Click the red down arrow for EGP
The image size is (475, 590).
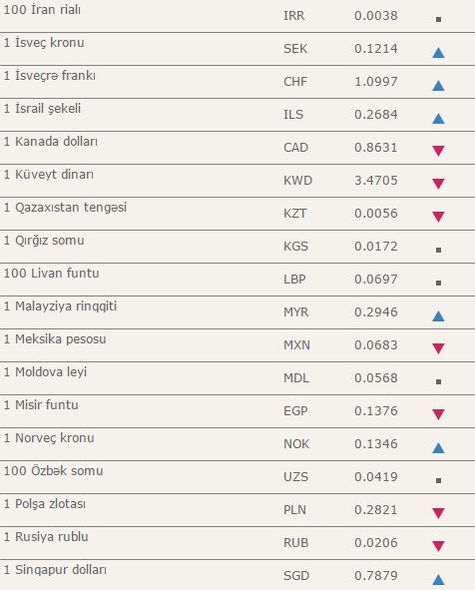point(438,414)
